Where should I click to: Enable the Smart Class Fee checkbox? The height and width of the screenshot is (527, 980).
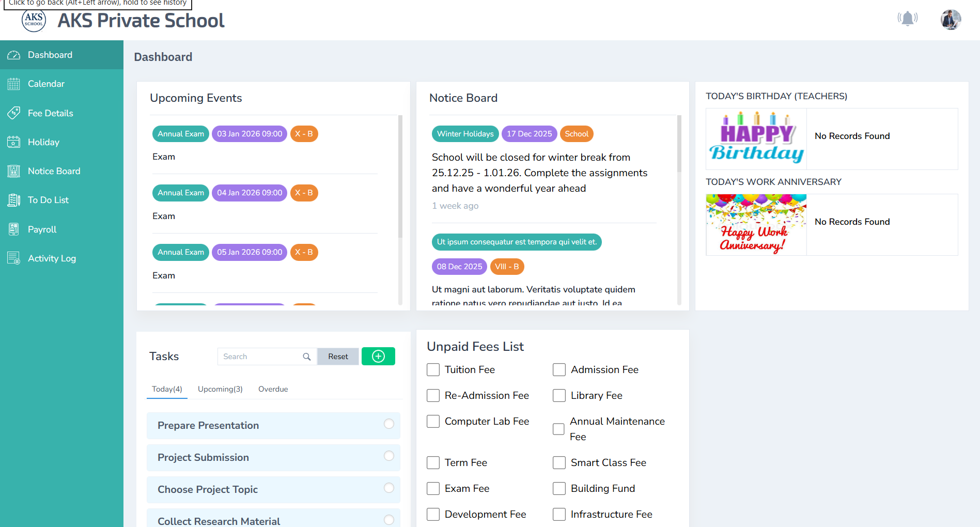coord(559,463)
